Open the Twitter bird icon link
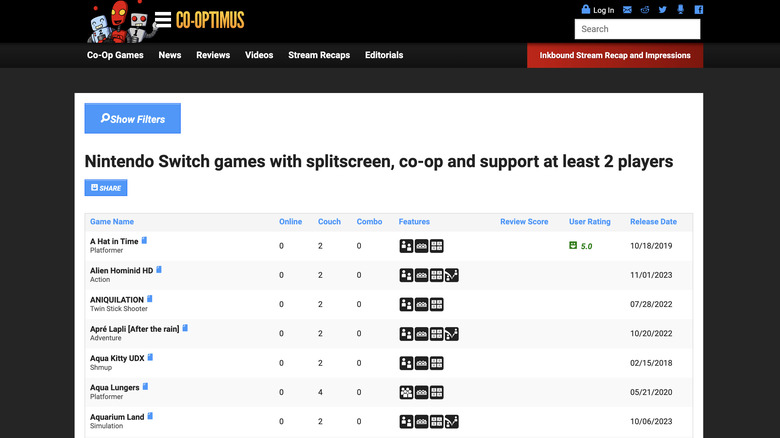The image size is (780, 438). coord(663,9)
